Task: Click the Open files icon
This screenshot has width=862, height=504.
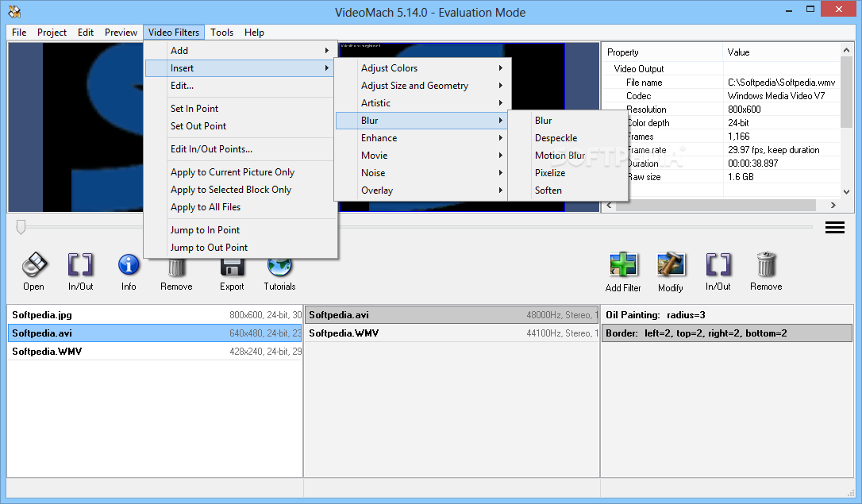Action: (34, 265)
